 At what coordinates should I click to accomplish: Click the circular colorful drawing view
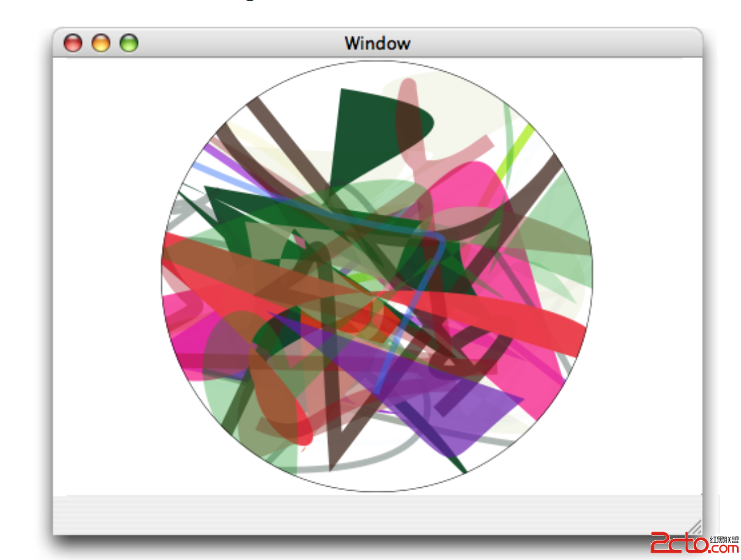point(377,277)
